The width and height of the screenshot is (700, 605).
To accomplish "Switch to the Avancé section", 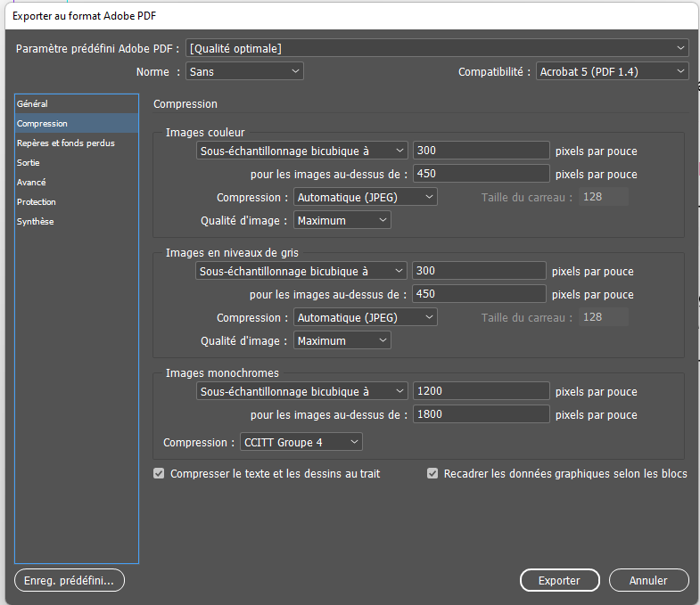I will tap(31, 183).
